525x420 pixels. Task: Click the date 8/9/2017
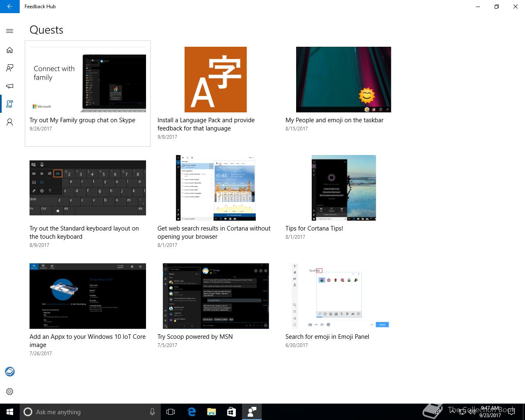(39, 245)
